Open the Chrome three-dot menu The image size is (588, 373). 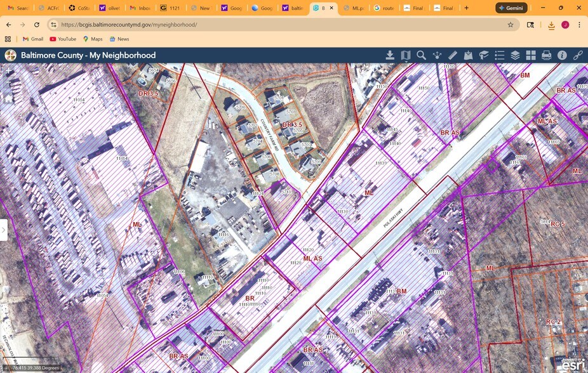tap(579, 25)
